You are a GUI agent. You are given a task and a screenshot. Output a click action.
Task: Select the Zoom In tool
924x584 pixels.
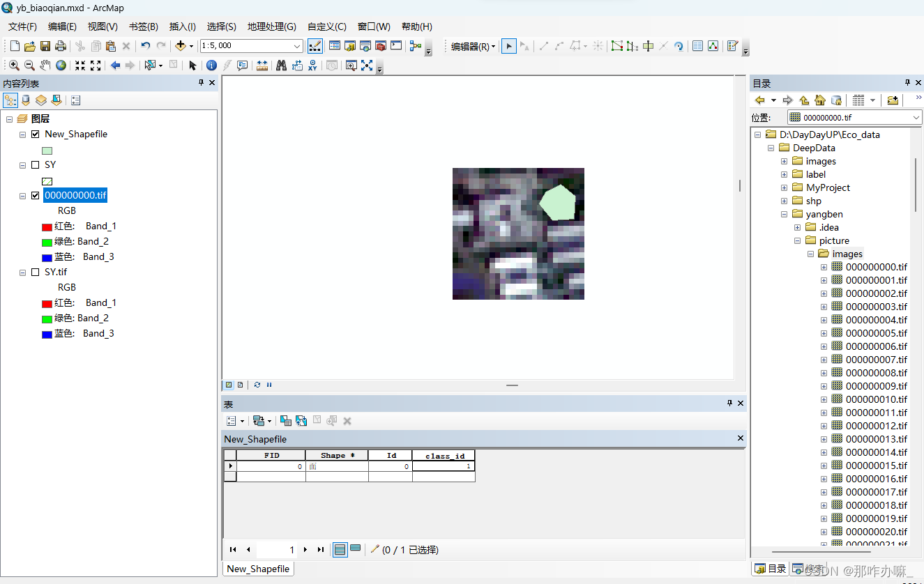coord(14,66)
